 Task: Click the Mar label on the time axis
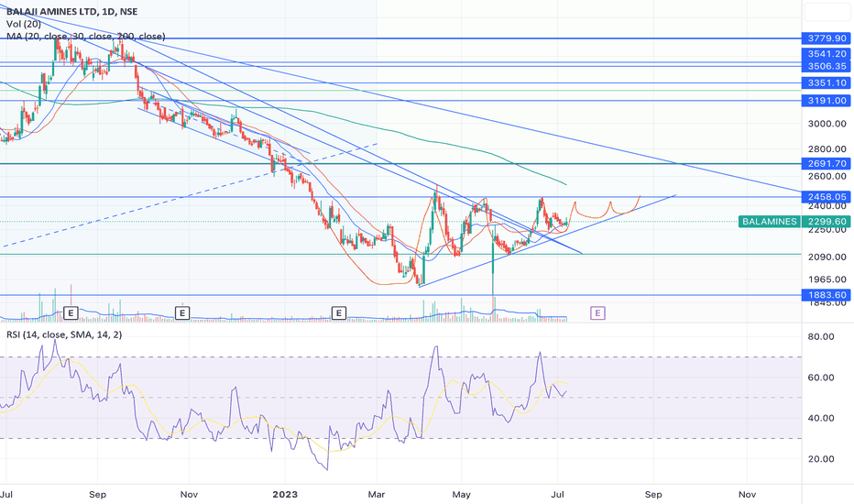[377, 494]
